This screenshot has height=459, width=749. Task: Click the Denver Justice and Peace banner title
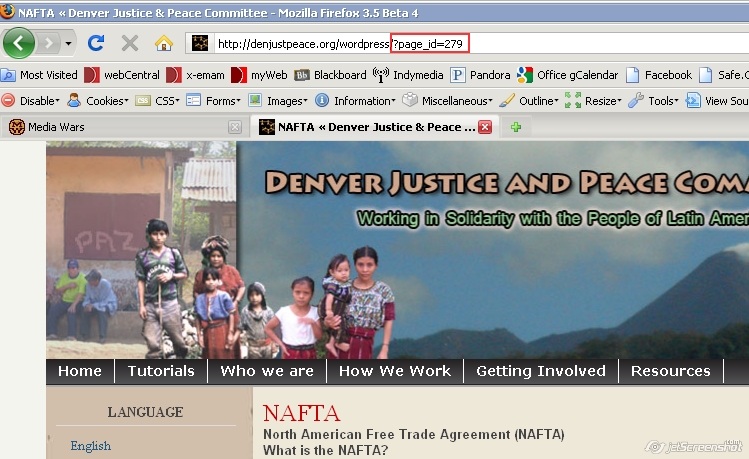[x=507, y=183]
